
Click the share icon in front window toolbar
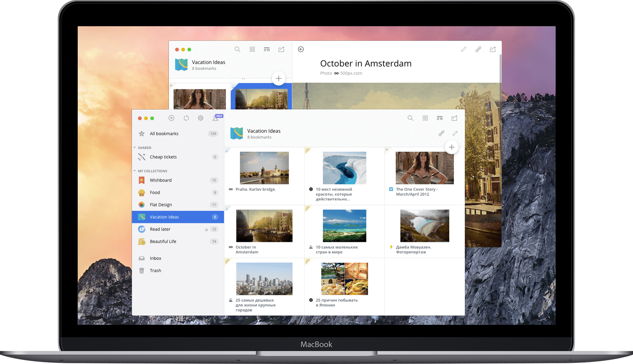(454, 118)
